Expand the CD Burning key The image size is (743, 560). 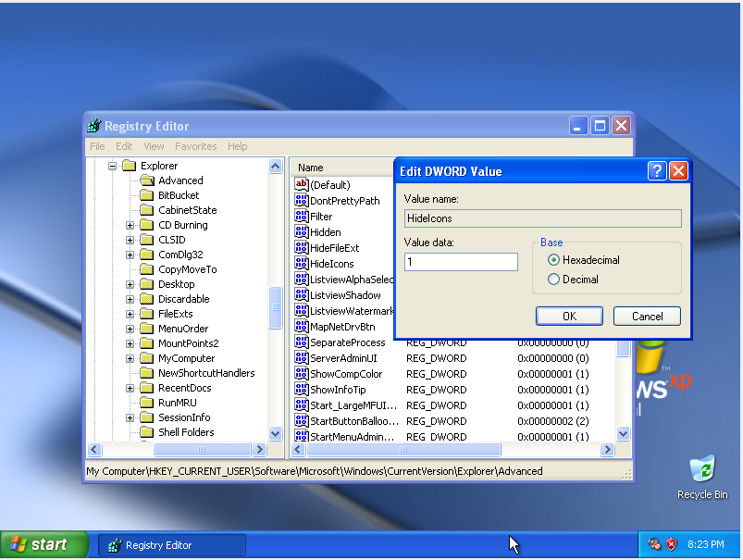pos(130,225)
